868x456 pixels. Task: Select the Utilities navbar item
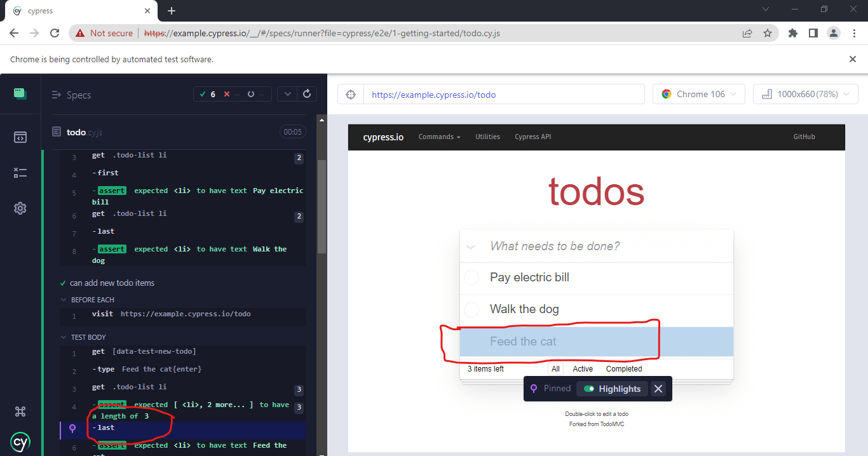click(x=487, y=137)
